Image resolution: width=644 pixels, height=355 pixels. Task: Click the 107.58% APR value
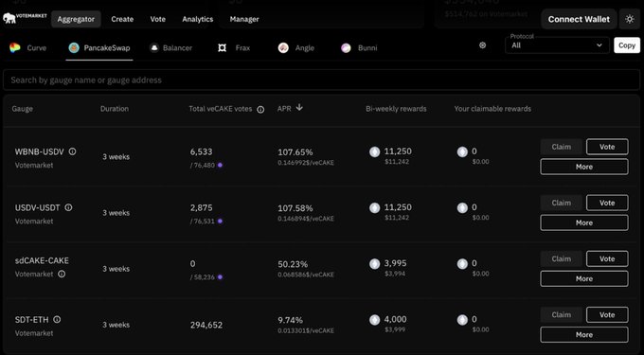pyautogui.click(x=295, y=208)
